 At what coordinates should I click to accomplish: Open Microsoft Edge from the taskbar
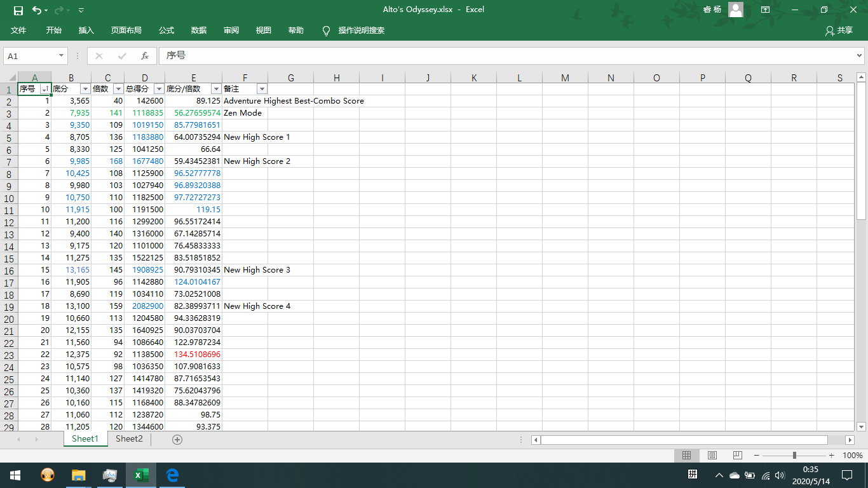[x=172, y=475]
